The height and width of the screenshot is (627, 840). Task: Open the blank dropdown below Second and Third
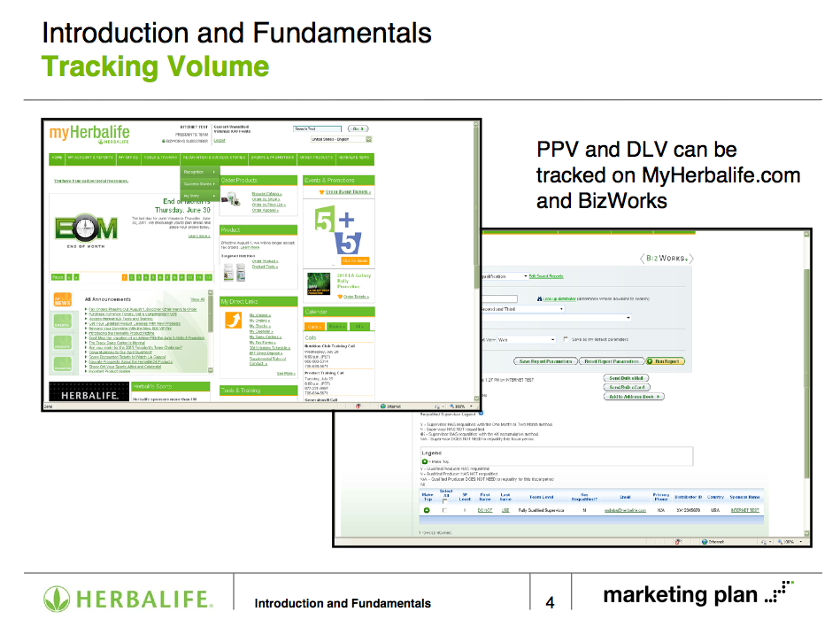click(x=556, y=318)
